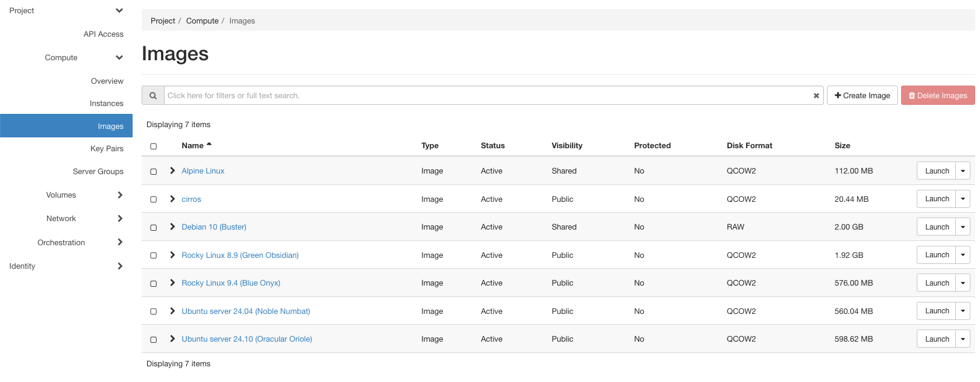Expand Debian 10 (Buster) row details
980x382 pixels.
[172, 227]
